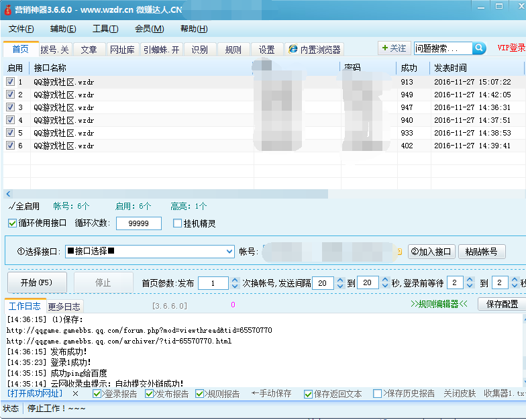Image resolution: width=526 pixels, height=420 pixels.
Task: Click the 循环次数 99999 input field
Action: [x=138, y=223]
